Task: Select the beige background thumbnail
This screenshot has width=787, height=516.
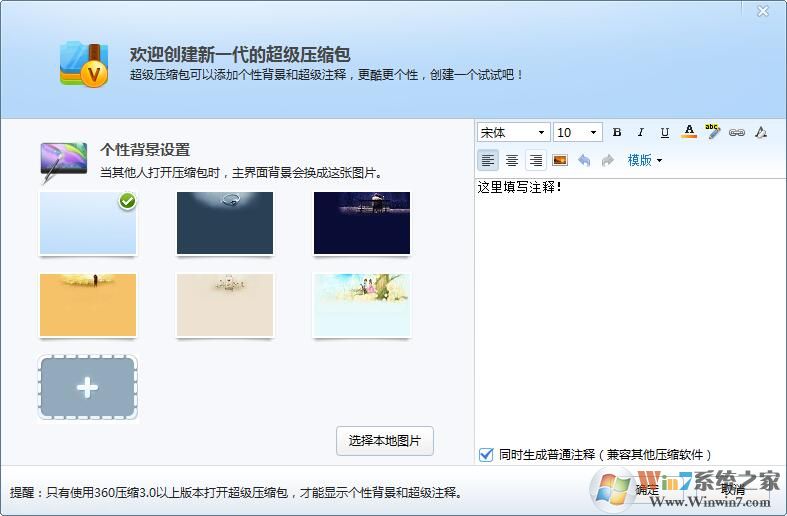Action: click(x=225, y=305)
